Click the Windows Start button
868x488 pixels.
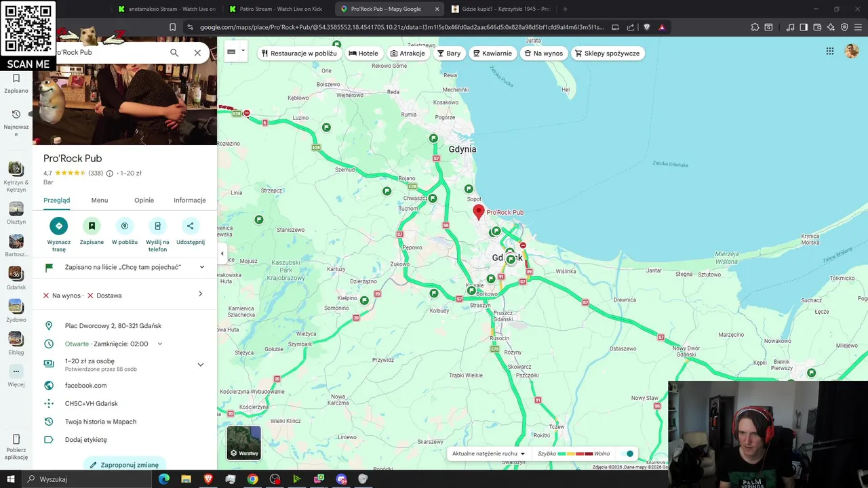click(x=12, y=479)
